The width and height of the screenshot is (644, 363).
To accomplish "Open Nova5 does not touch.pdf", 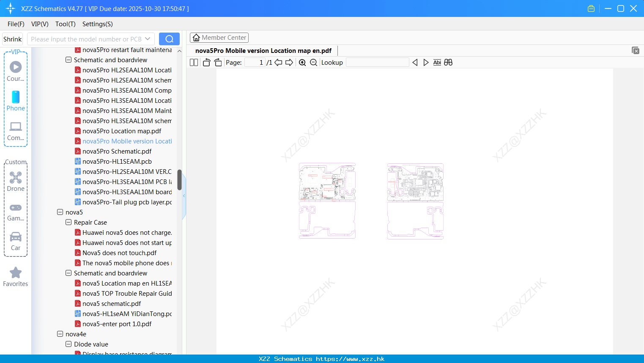I will 115,253.
